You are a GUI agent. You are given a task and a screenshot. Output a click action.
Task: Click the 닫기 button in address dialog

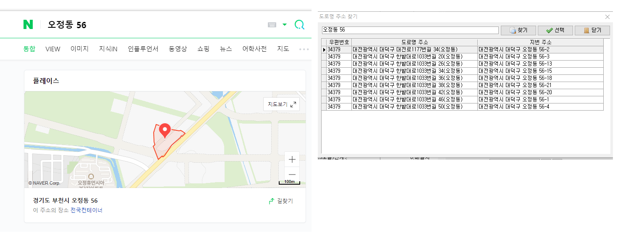coord(592,30)
